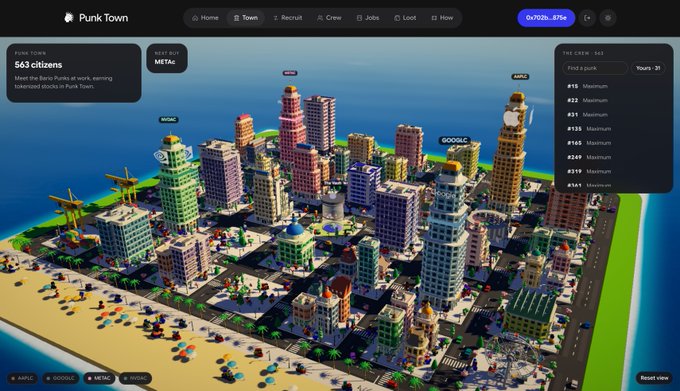
Task: Toggle the NVDAC stock filter chip
Action: tap(135, 378)
